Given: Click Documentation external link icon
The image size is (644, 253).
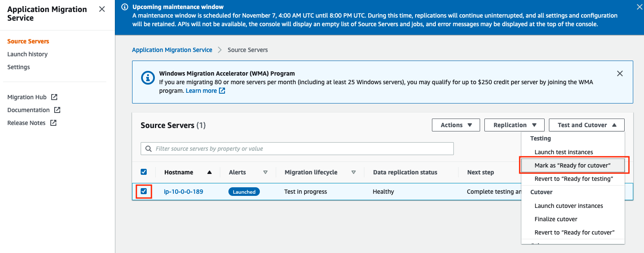Looking at the screenshot, I should [57, 110].
